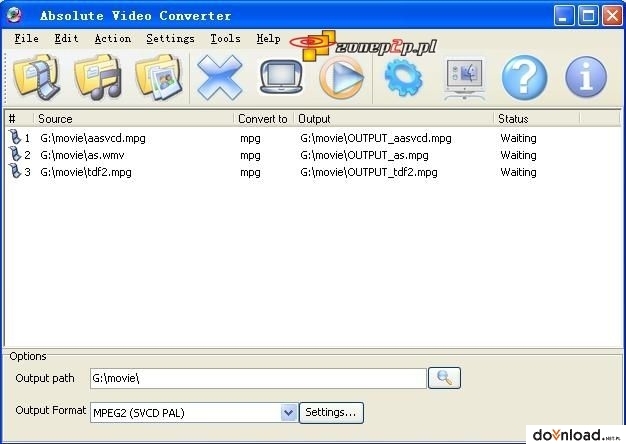
Task: Close the Absolute Video Converter window
Action: tap(612, 16)
